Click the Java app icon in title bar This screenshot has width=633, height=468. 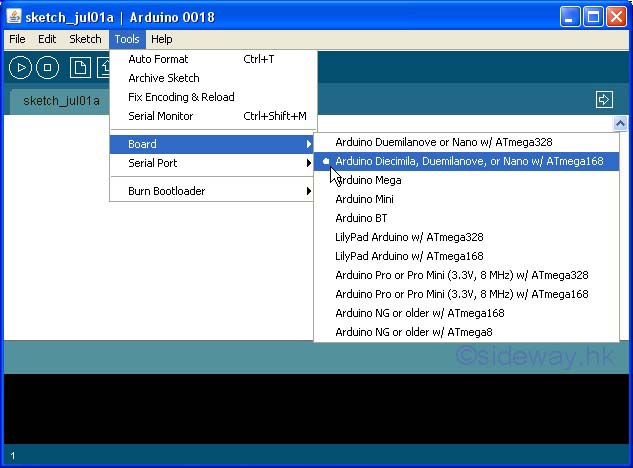14,17
